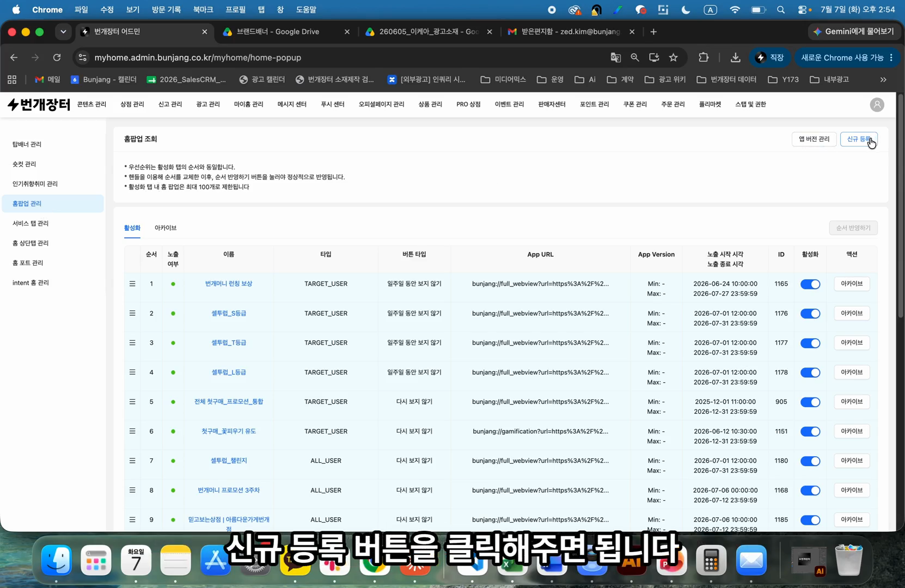Open the 쿠폰 관리 top menu
Image resolution: width=905 pixels, height=588 pixels.
point(635,105)
